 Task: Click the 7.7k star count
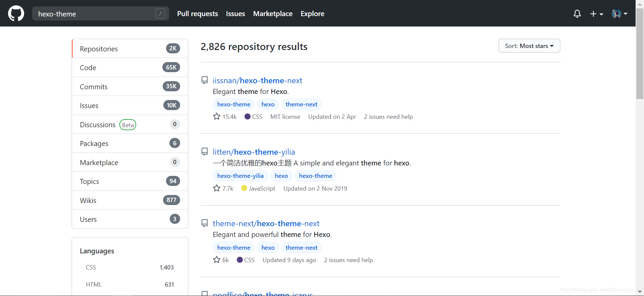point(223,188)
